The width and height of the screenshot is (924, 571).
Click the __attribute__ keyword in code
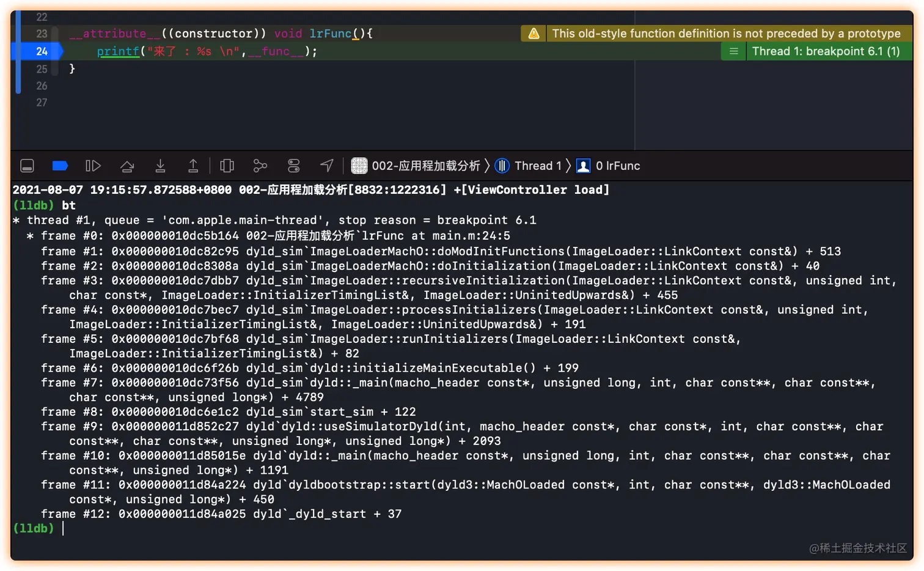click(x=115, y=34)
